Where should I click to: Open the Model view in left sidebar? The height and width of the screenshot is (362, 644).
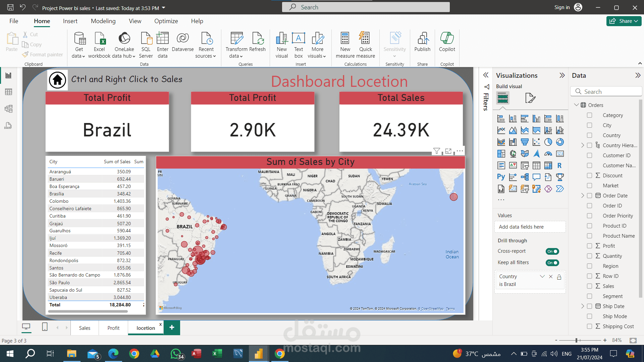coord(8,109)
